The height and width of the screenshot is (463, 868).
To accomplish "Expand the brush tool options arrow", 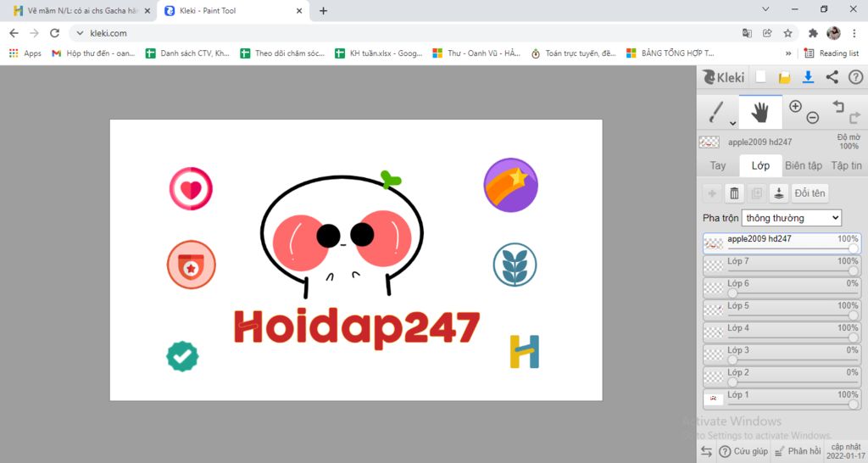I will (733, 123).
